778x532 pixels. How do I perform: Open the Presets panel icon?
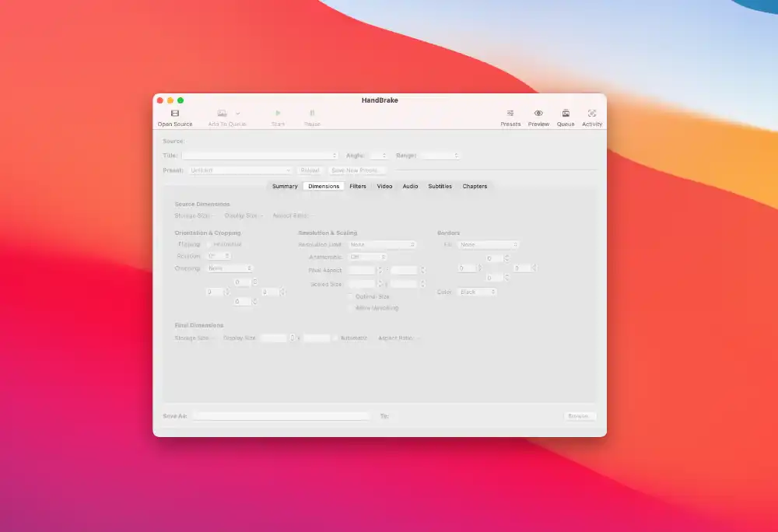[x=510, y=114]
